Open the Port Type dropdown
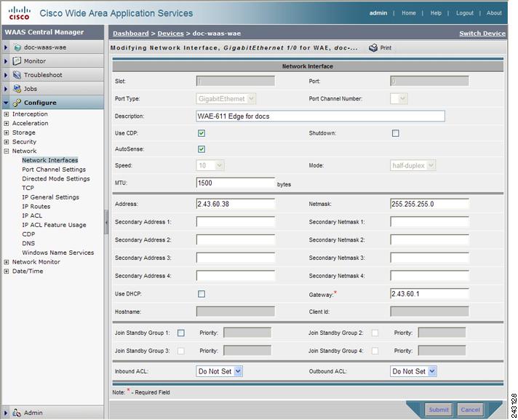This screenshot has width=518, height=420. point(226,99)
